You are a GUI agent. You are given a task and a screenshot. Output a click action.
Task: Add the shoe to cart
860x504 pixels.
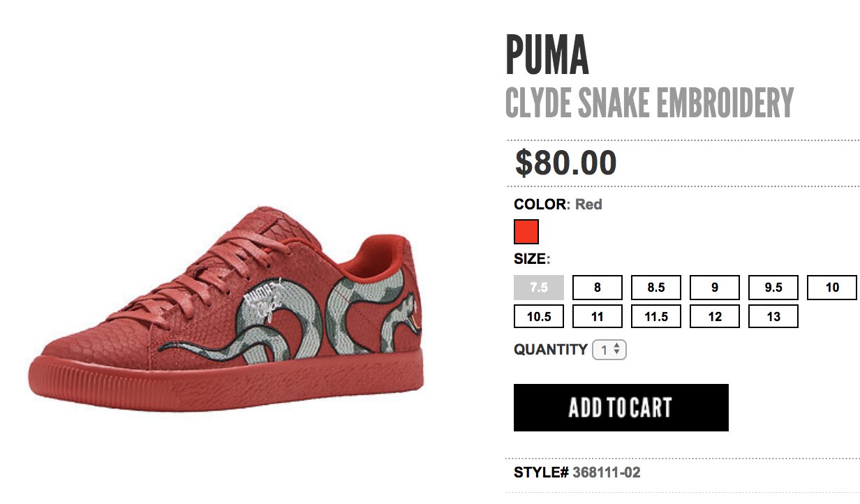(621, 408)
